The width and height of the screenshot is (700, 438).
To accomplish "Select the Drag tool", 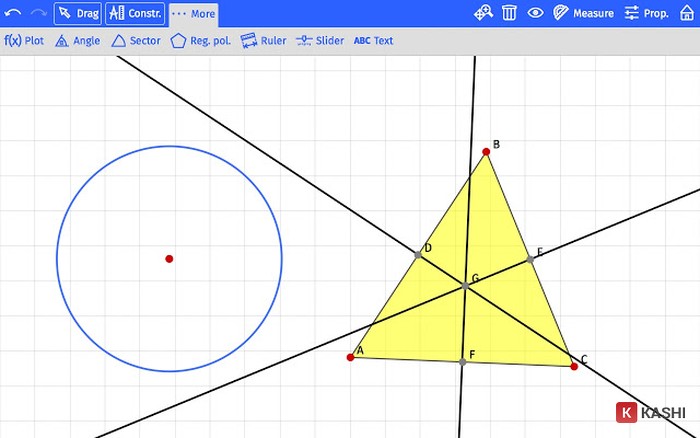I will 78,13.
